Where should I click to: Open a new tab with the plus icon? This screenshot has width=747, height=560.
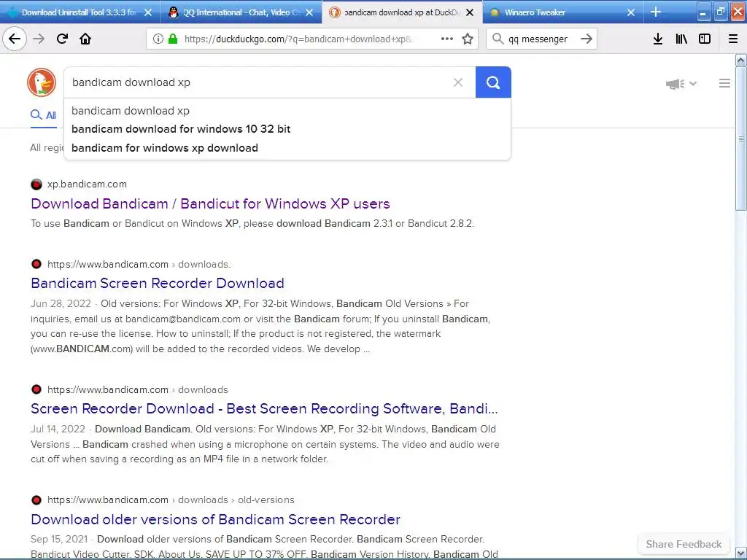[x=656, y=12]
